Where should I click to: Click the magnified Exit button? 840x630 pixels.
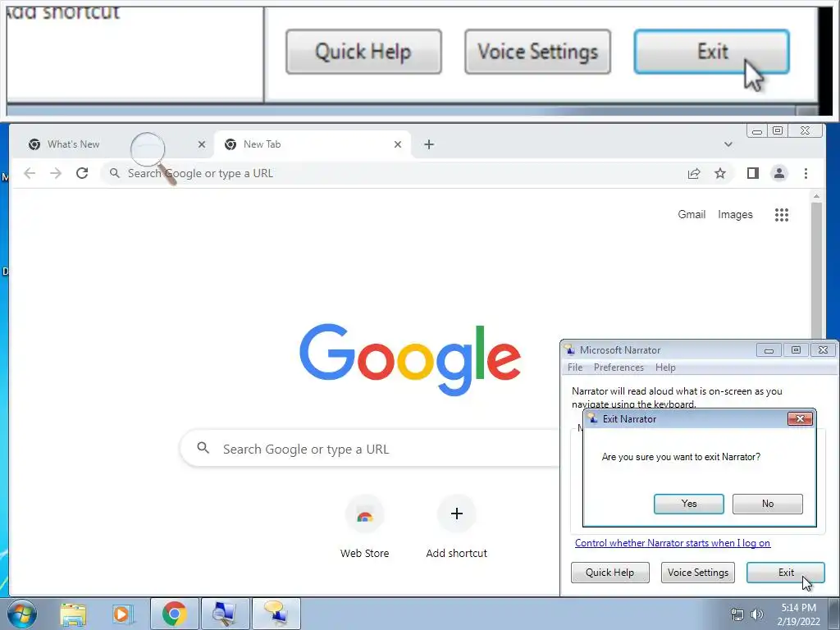point(712,52)
